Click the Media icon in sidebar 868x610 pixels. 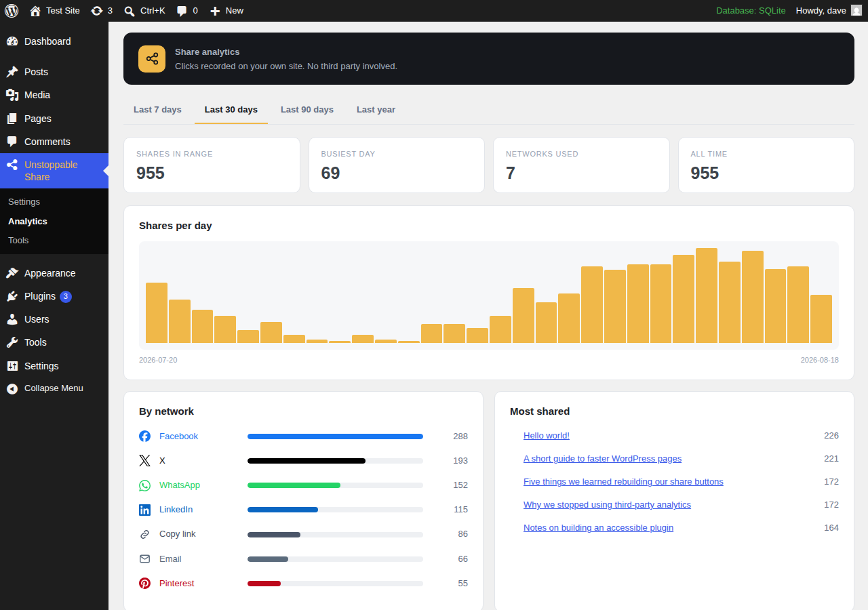click(x=12, y=95)
